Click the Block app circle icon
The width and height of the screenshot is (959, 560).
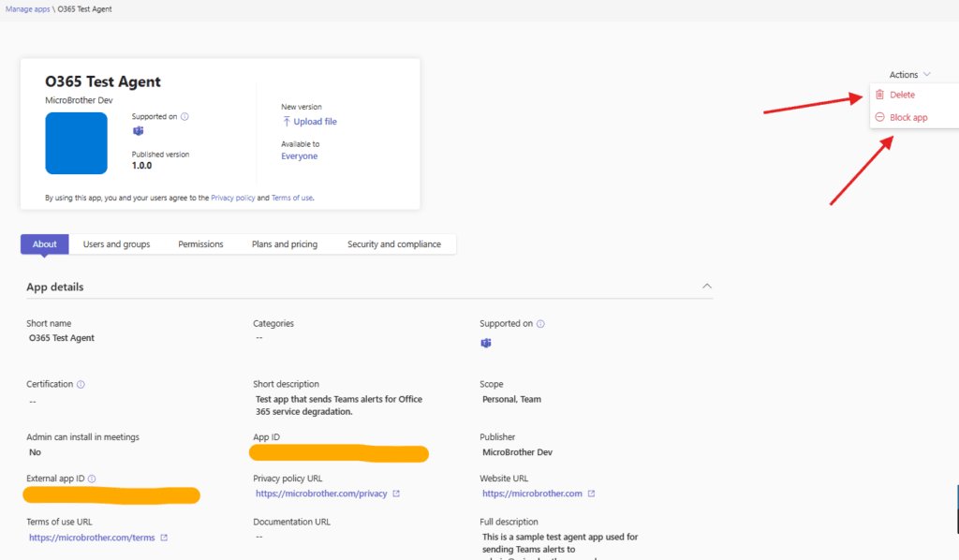pos(879,118)
